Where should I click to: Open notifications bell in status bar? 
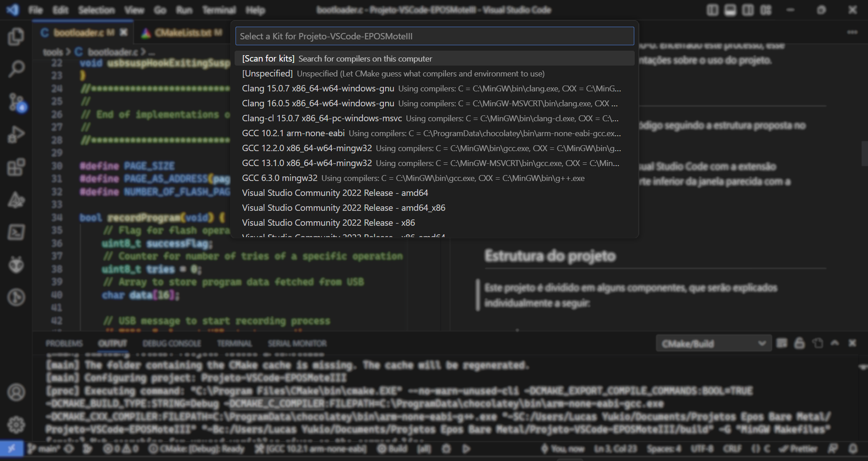(853, 449)
